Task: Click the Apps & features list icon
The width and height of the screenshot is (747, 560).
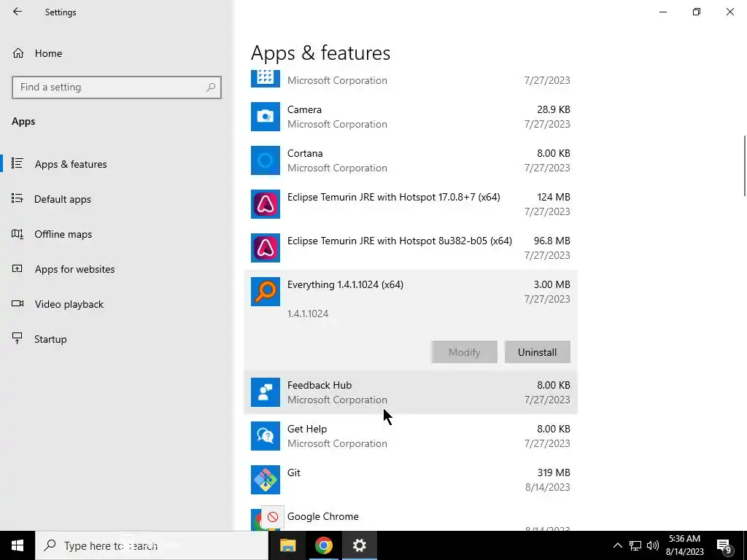Action: pyautogui.click(x=18, y=163)
